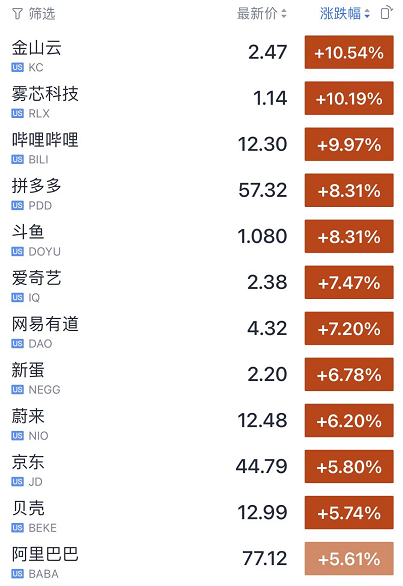Open 蔚来 NIO stock row
The image size is (403, 586).
(202, 421)
